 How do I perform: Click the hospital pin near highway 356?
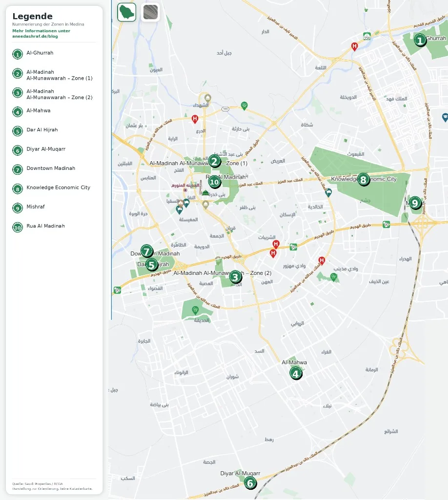coord(354,46)
